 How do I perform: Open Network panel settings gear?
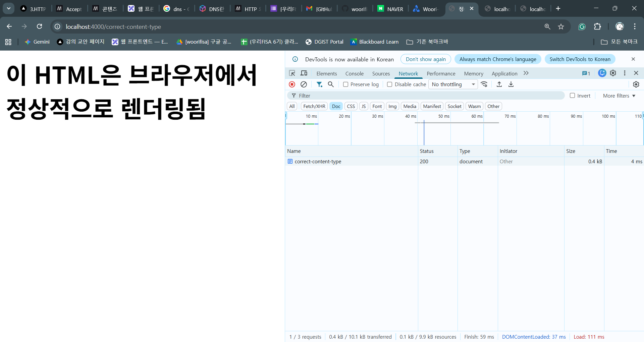pos(636,84)
